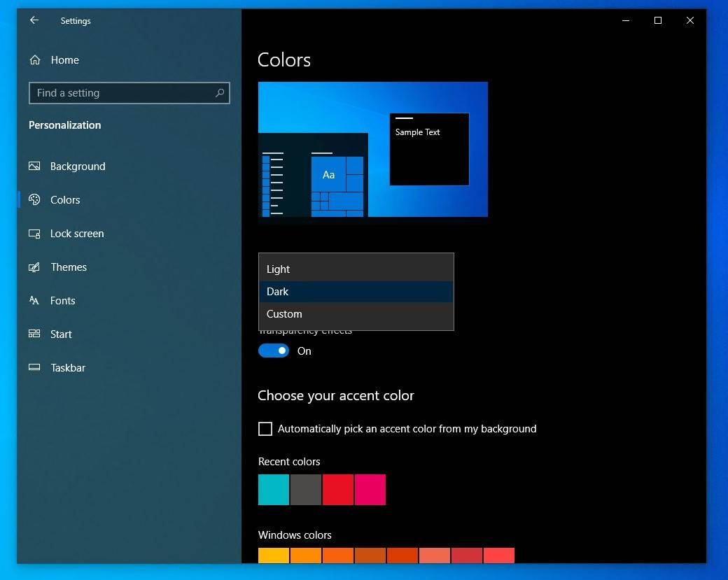Minimize the Settings window

tap(626, 20)
